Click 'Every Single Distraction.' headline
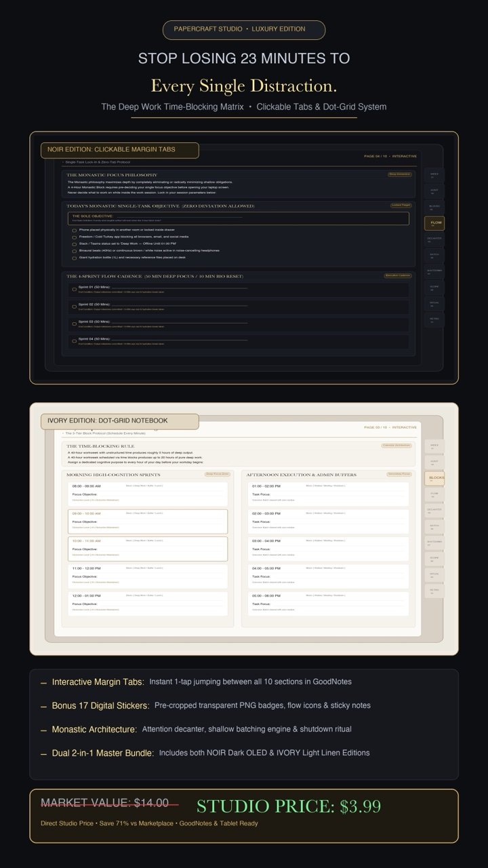Screen dimensions: 488x868 (244, 86)
